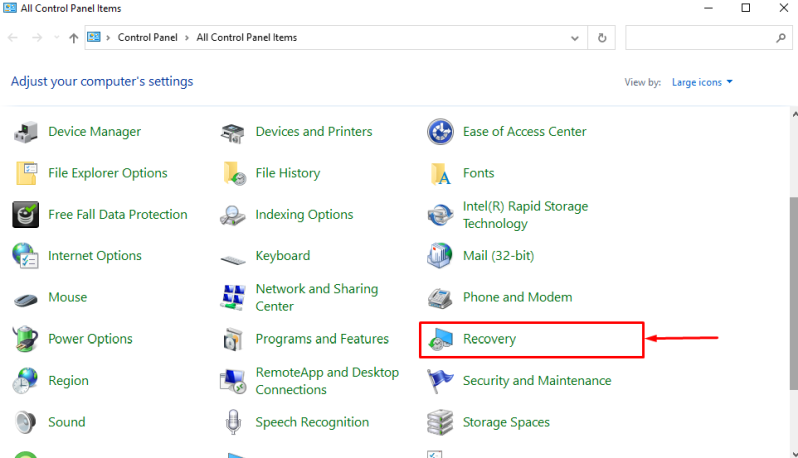Click the Ease of Access Center icon
Screen dimensions: 798x458
pos(441,132)
